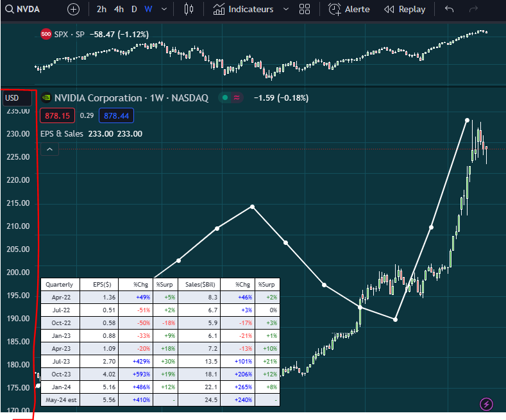Click the NVDA change -1.59 (-0.18%)
The height and width of the screenshot is (420, 506).
tap(281, 97)
